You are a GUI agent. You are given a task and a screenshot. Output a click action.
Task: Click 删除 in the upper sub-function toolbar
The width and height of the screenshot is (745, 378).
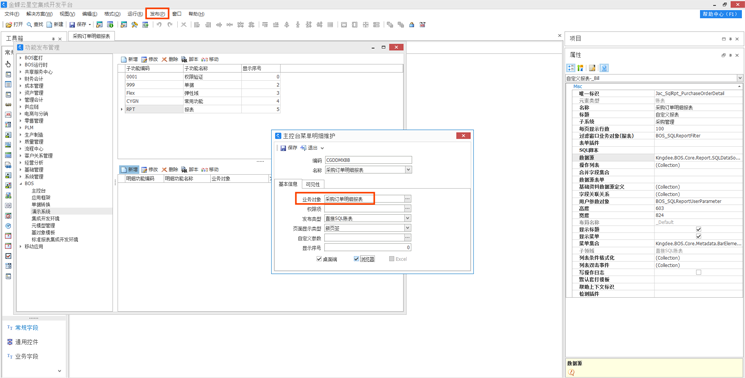click(170, 59)
